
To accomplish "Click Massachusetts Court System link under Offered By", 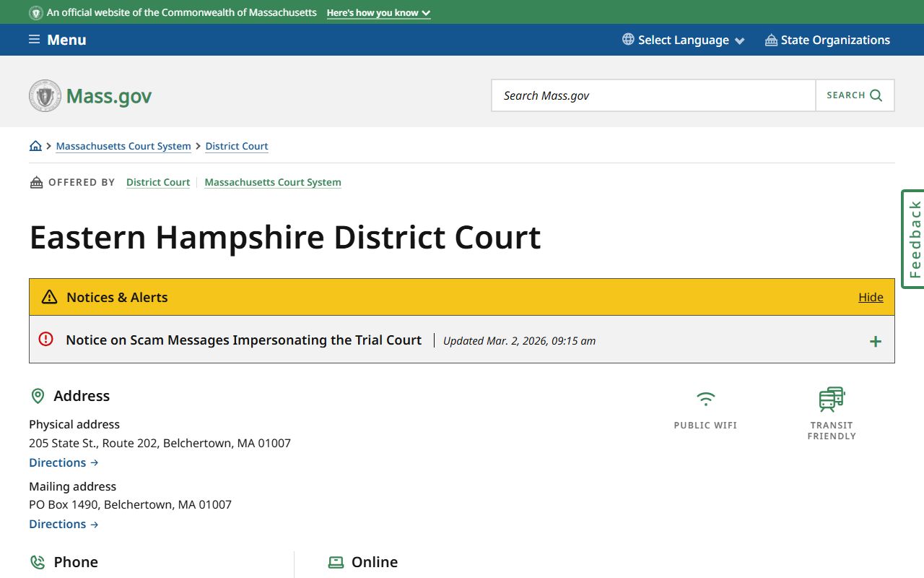I will point(273,182).
